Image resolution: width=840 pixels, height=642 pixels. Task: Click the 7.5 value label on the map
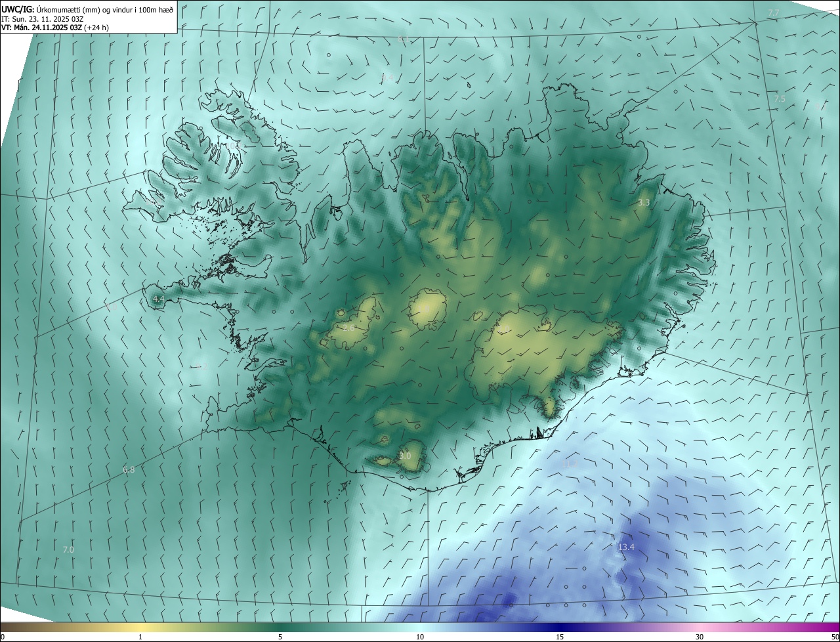click(780, 98)
